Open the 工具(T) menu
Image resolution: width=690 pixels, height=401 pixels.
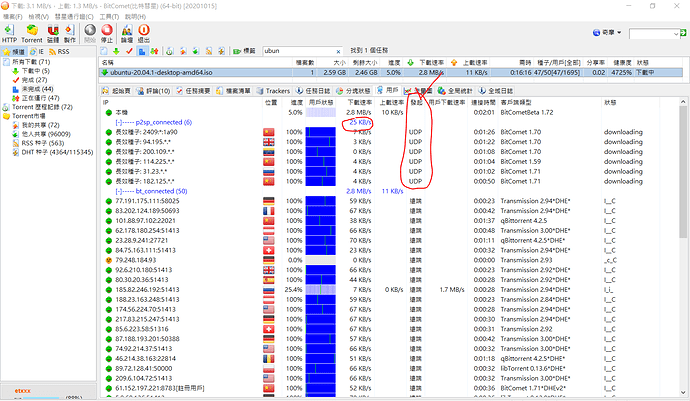[x=109, y=16]
